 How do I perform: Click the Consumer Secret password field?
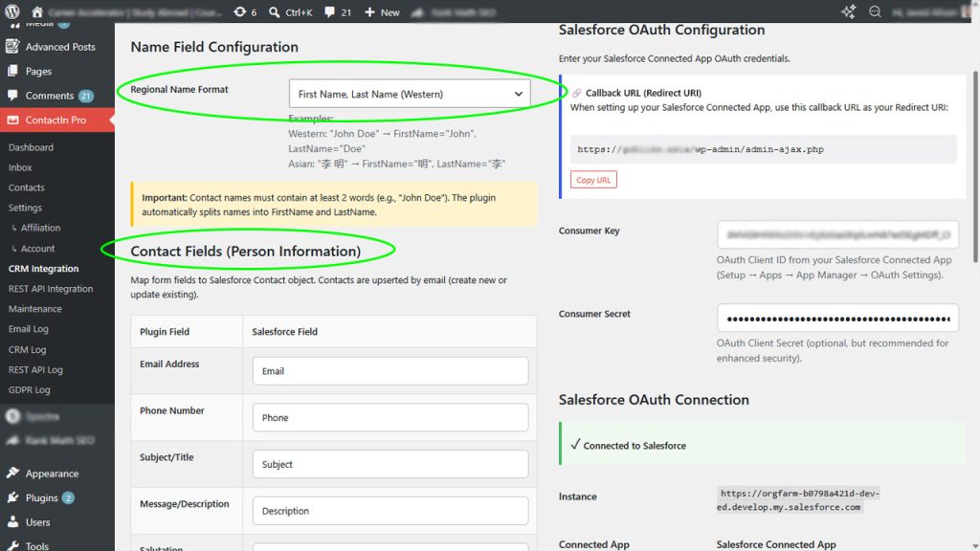point(837,318)
